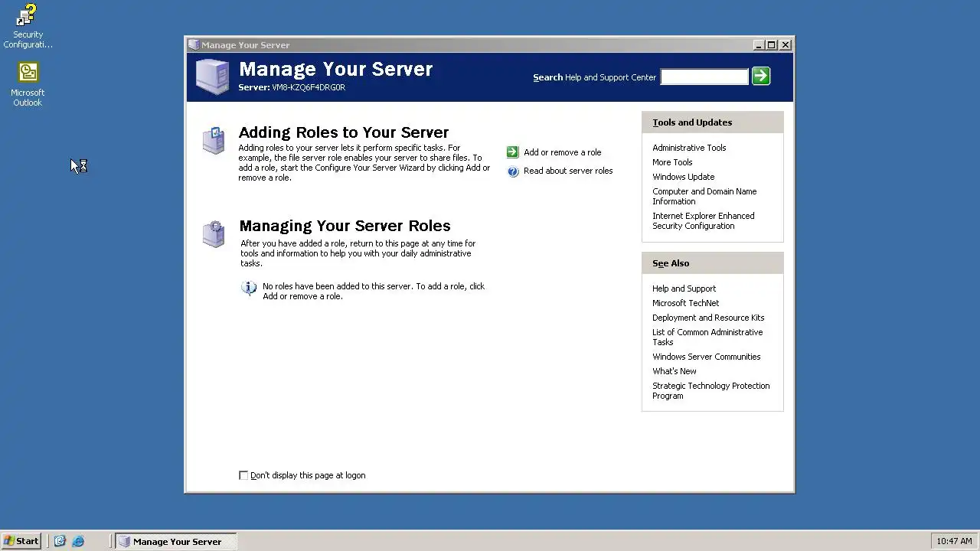The image size is (980, 551).
Task: Open Help and Support link
Action: tap(684, 289)
